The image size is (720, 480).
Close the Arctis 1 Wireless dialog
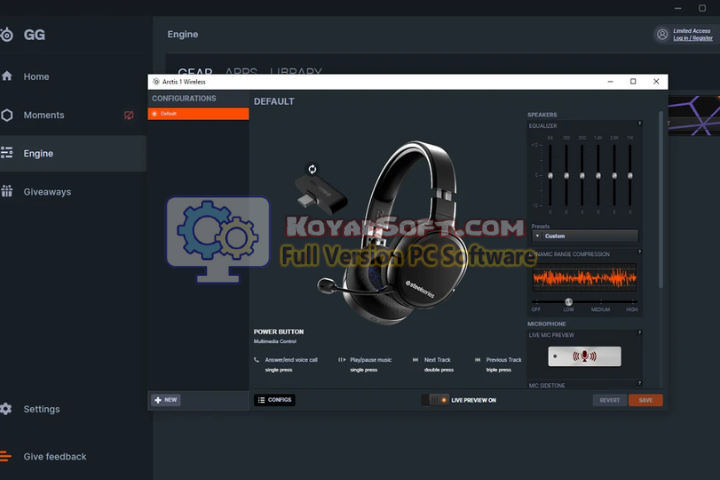click(x=656, y=82)
